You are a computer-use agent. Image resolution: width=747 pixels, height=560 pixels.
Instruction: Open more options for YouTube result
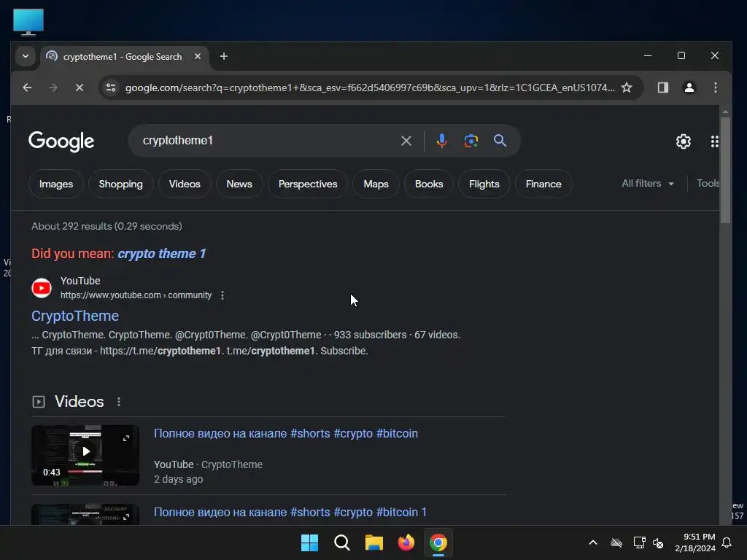(222, 295)
